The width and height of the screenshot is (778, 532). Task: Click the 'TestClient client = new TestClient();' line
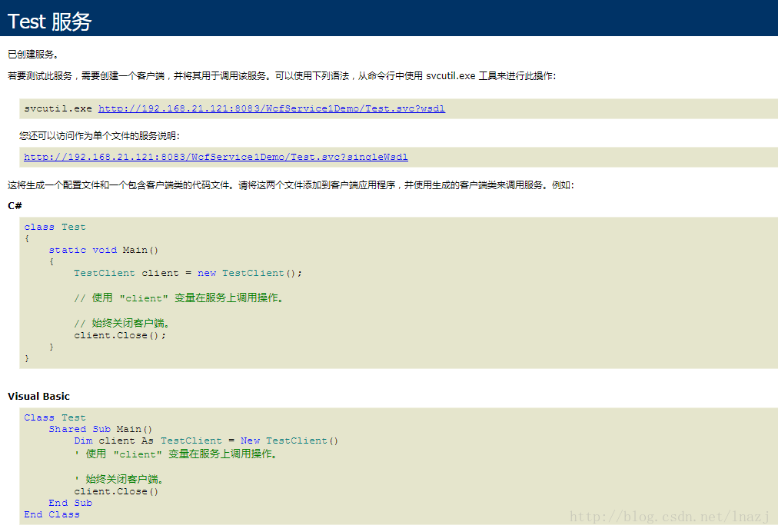tap(188, 273)
